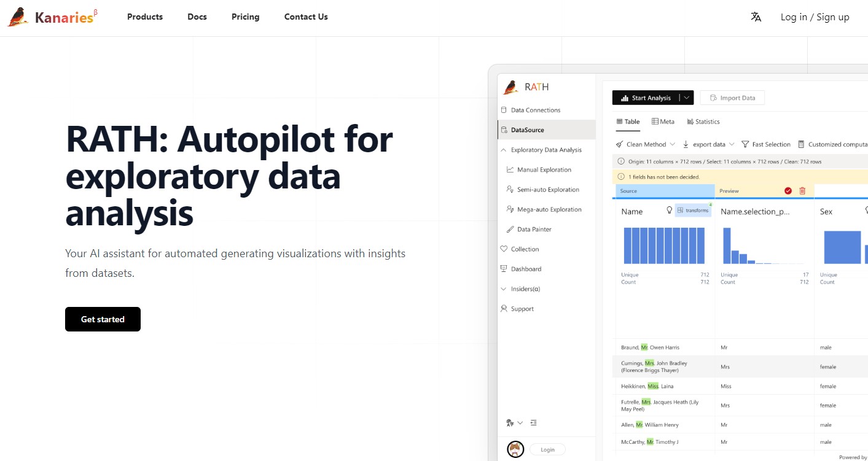Click the Name.selection_p... histogram chart
The height and width of the screenshot is (461, 868).
[x=765, y=246]
